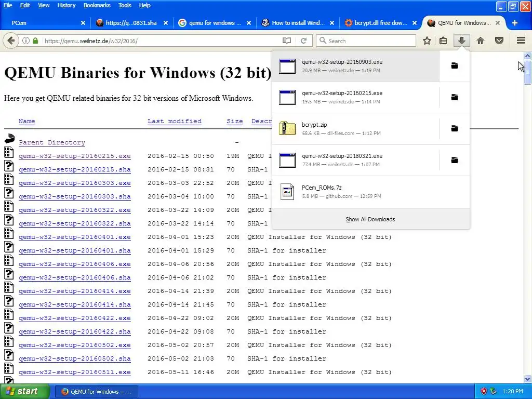Open the hamburger menu

click(521, 41)
